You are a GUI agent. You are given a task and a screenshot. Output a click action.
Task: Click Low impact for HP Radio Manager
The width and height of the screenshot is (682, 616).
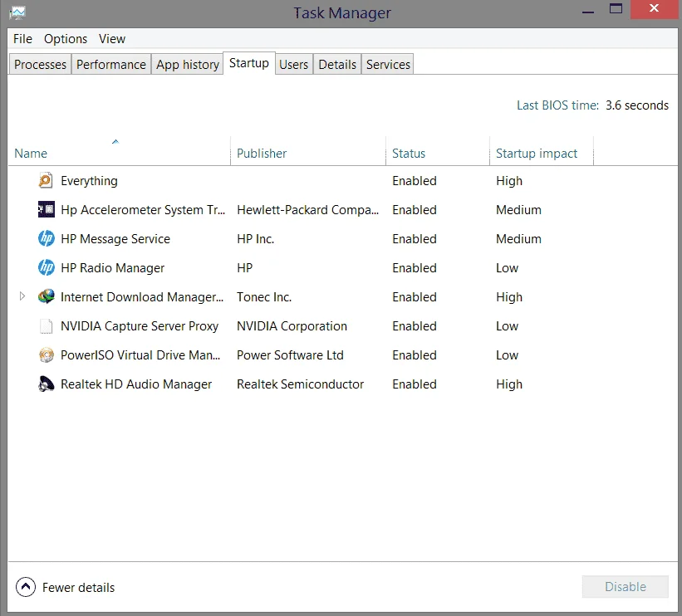click(x=508, y=268)
